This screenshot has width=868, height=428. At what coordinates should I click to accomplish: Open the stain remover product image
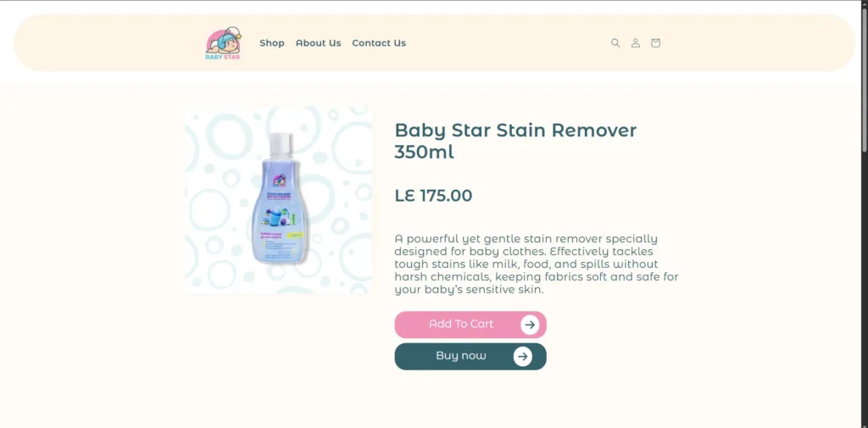tap(278, 200)
